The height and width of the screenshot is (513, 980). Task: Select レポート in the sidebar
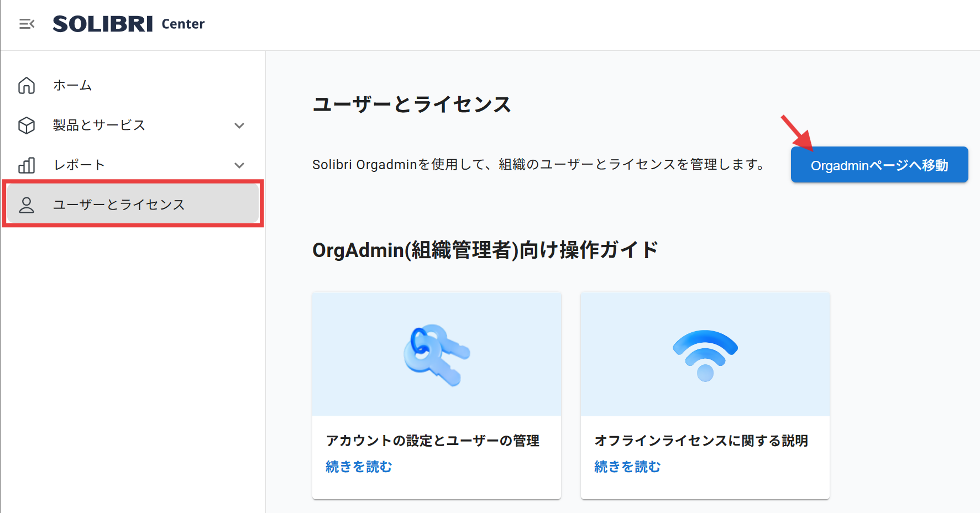tap(133, 165)
